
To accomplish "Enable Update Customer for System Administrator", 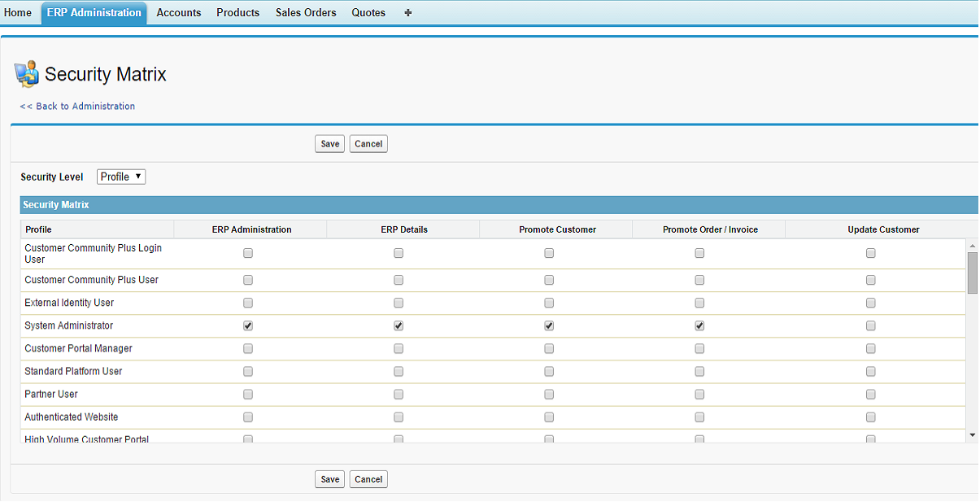I will [870, 325].
